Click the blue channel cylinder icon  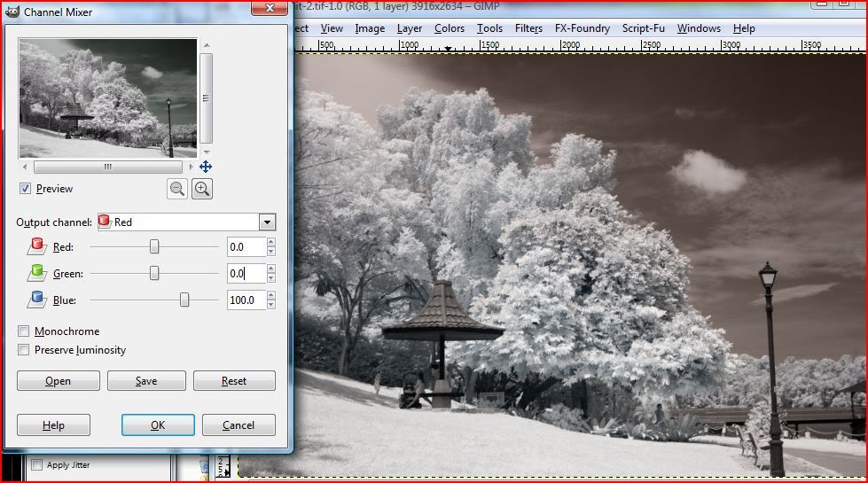[37, 300]
